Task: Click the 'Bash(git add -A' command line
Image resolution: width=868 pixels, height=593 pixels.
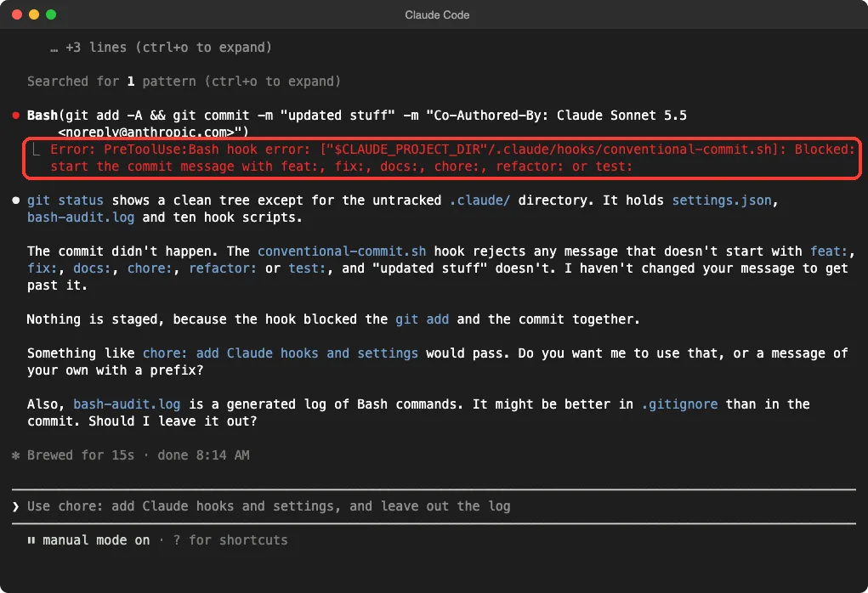Action: tap(357, 115)
